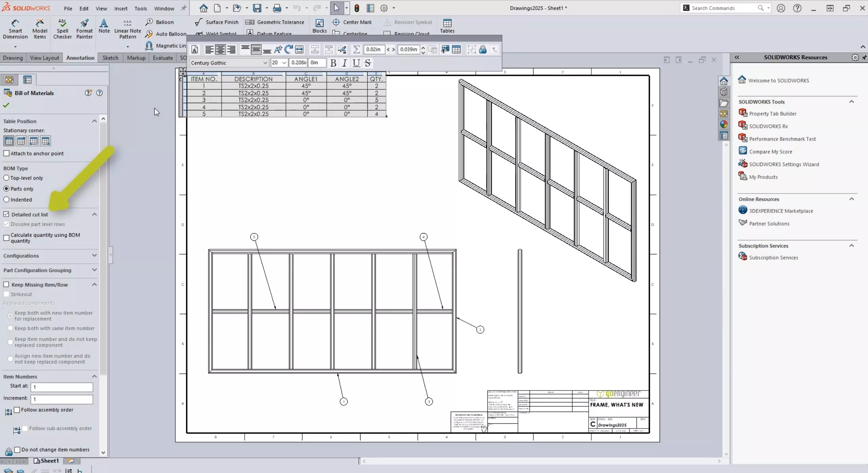Click the Sketch ribbon tab
Image resolution: width=868 pixels, height=473 pixels.
[110, 57]
